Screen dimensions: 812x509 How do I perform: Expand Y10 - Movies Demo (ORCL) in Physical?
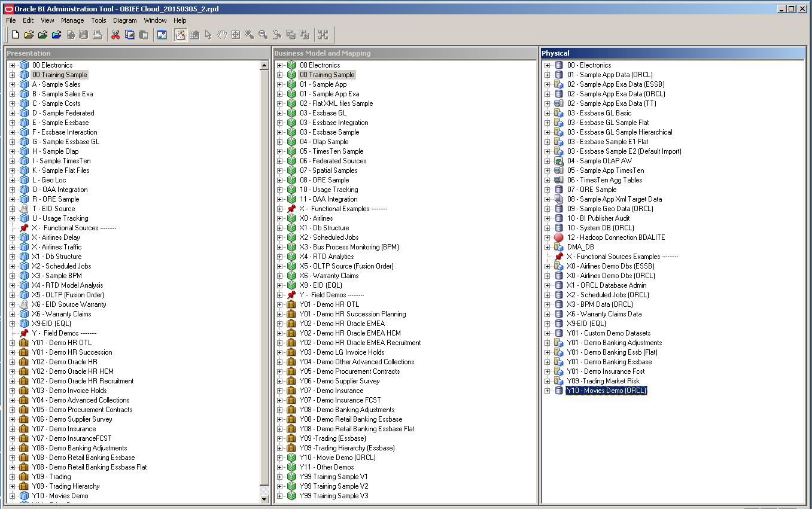[547, 391]
